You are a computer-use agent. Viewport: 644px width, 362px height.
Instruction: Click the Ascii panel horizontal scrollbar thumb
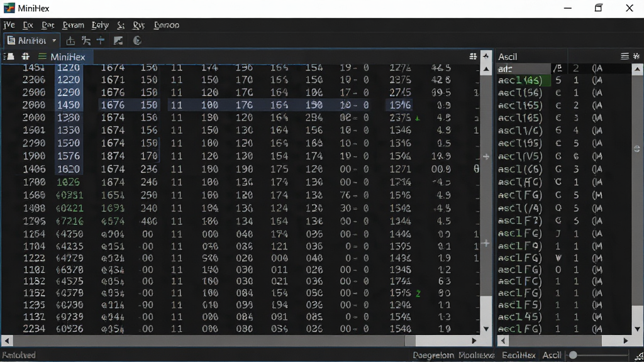click(x=555, y=341)
